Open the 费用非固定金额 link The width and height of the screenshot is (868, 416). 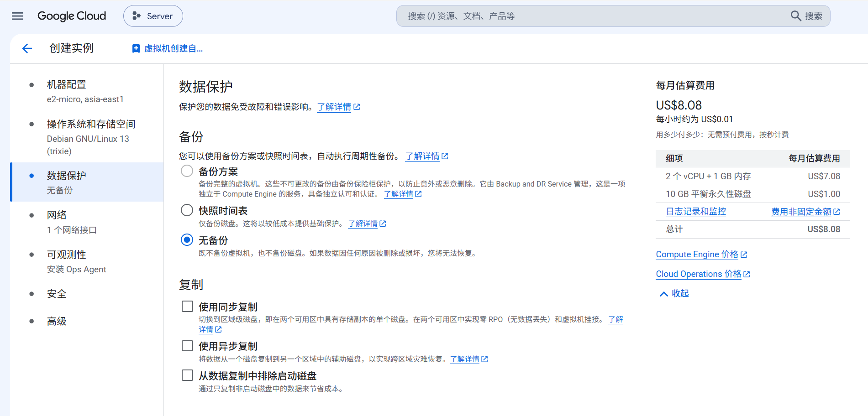tap(805, 212)
